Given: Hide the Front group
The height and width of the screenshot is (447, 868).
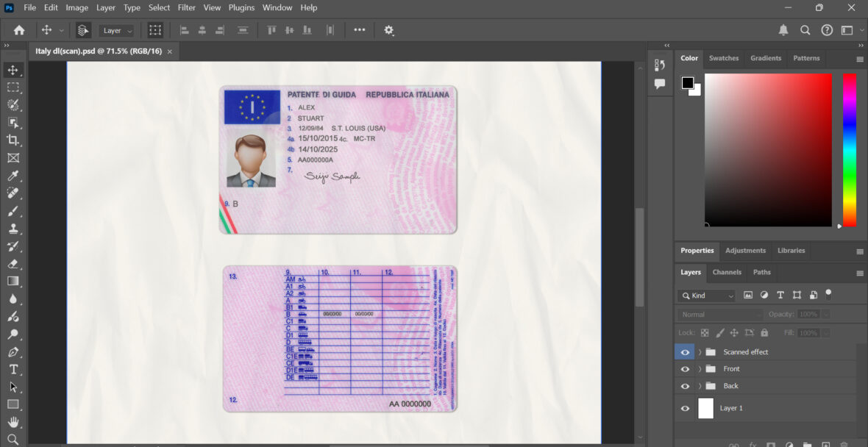Looking at the screenshot, I should (686, 369).
